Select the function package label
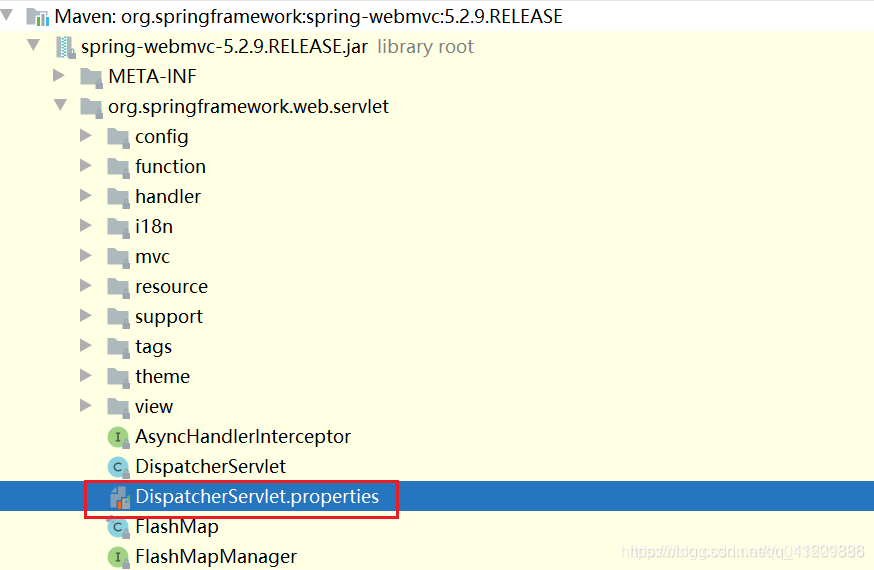The width and height of the screenshot is (874, 570). pyautogui.click(x=171, y=167)
